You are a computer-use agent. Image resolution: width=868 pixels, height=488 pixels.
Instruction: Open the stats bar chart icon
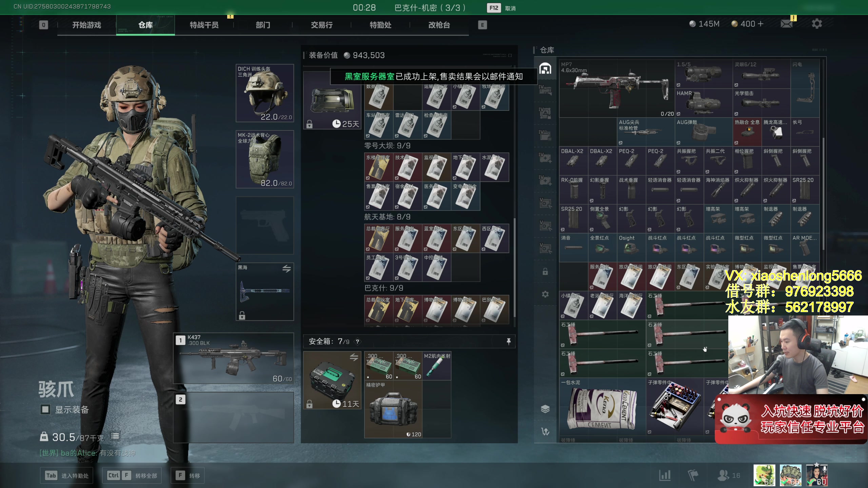pyautogui.click(x=665, y=475)
